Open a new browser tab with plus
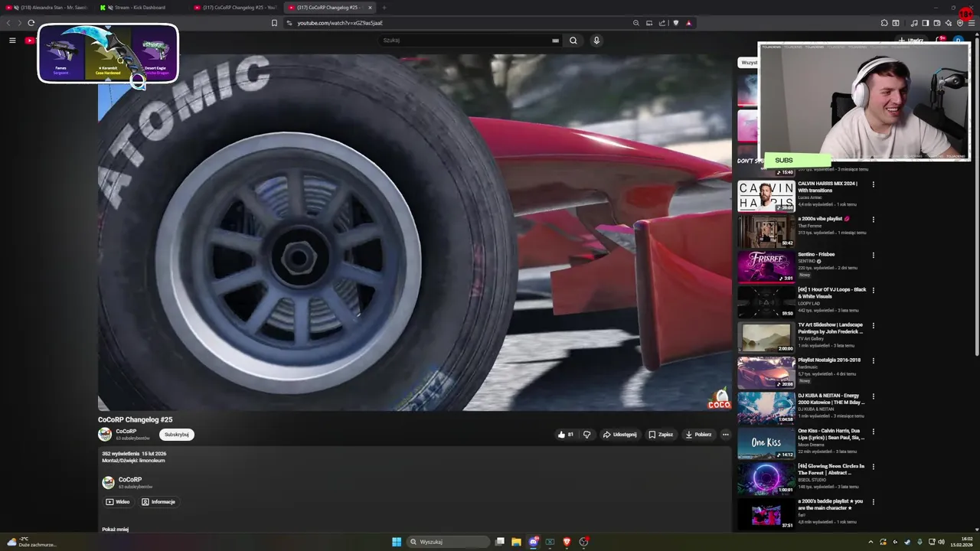The width and height of the screenshot is (980, 551). pos(384,8)
